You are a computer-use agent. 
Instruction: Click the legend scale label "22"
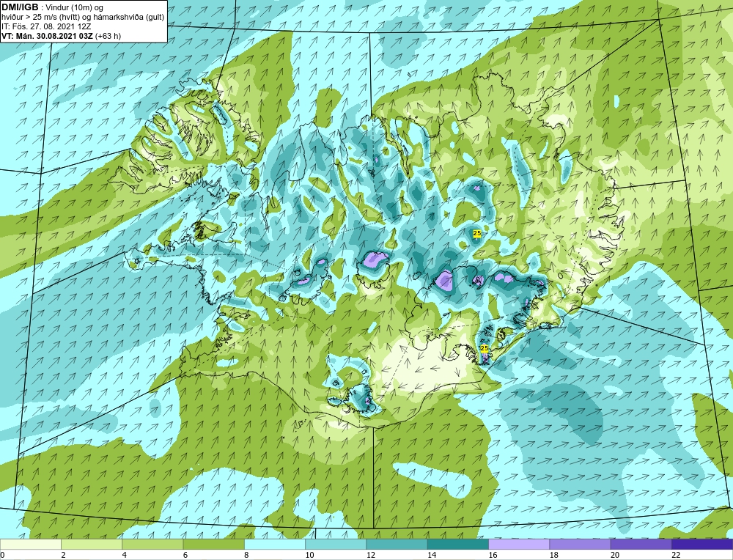(676, 555)
